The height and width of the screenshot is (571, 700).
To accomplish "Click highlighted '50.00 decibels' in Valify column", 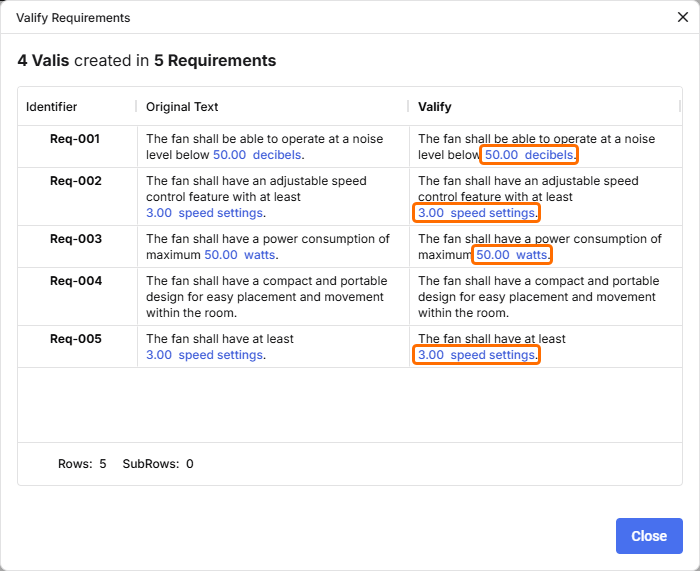I will tap(529, 155).
